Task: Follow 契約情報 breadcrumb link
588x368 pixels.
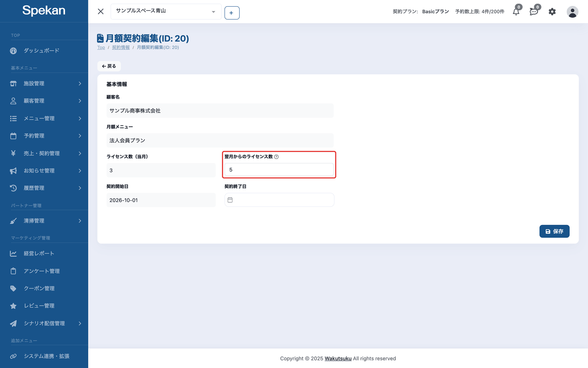Action: [121, 47]
